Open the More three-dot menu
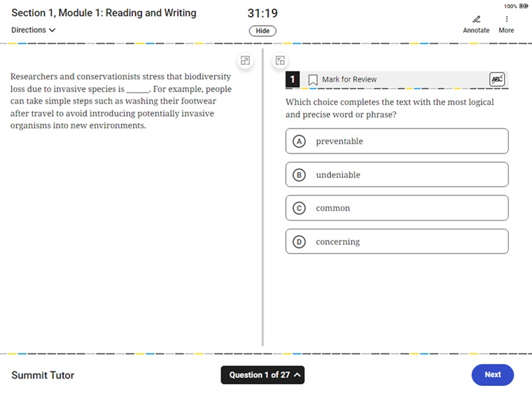Viewport: 532px width, 394px height. tap(506, 19)
